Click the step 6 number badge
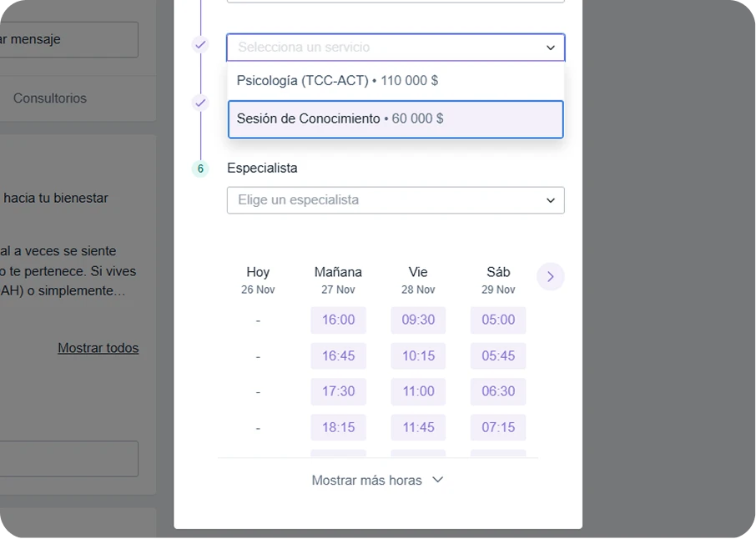 pyautogui.click(x=199, y=169)
